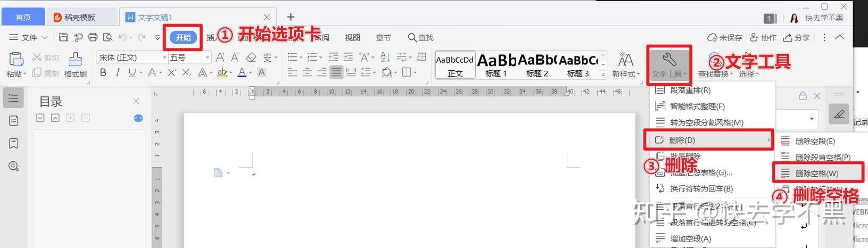The height and width of the screenshot is (248, 868).
Task: Click the Paste (粘贴) clipboard icon
Action: click(x=16, y=59)
